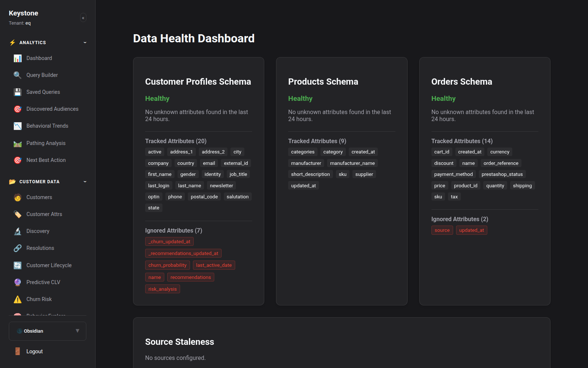Click the order_reference attribute tag
This screenshot has width=588, height=368.
pos(501,163)
